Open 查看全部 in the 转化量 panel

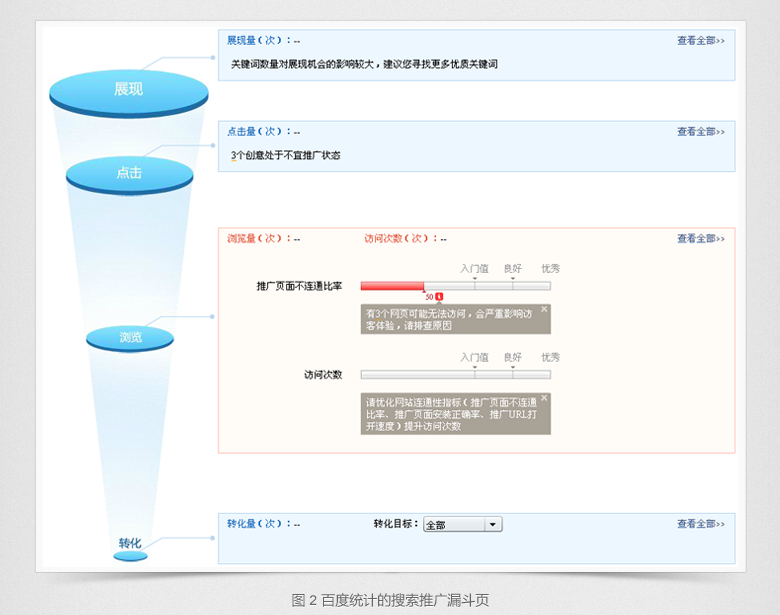tap(700, 524)
